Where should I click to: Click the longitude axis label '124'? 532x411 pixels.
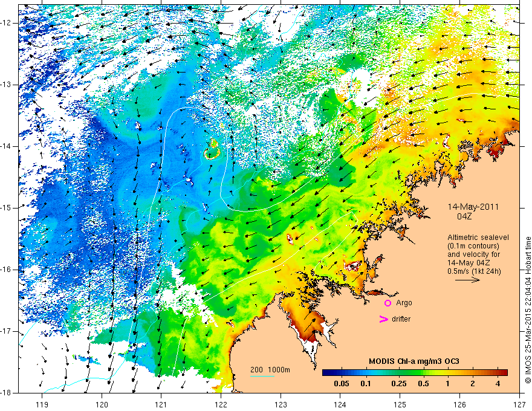coord(340,404)
